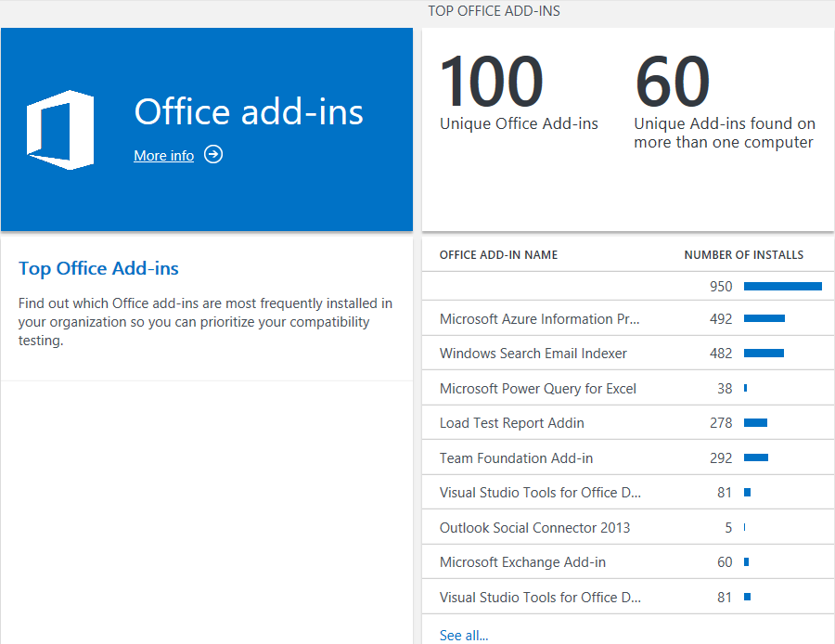Viewport: 835px width, 644px height.
Task: Click the bar next to 492
Action: (764, 318)
